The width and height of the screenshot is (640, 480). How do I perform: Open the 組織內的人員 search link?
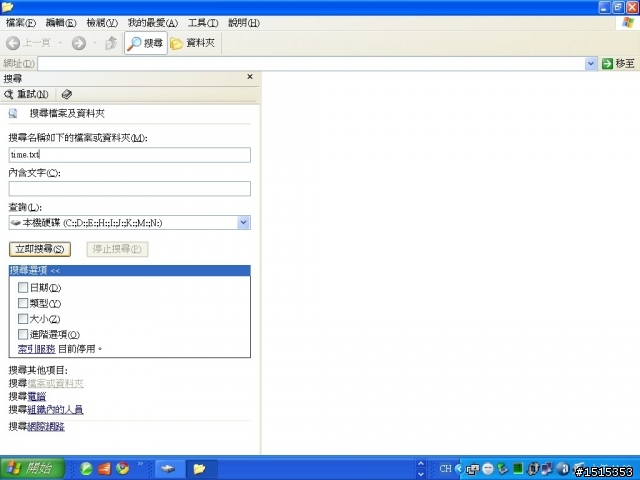pos(56,409)
